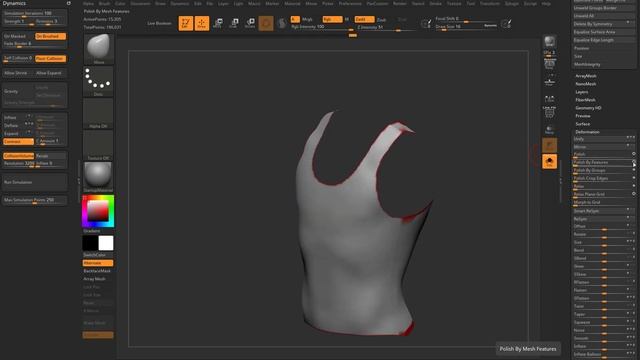The width and height of the screenshot is (640, 360).
Task: Expand the ArrayMesh subpalette
Action: (x=586, y=76)
